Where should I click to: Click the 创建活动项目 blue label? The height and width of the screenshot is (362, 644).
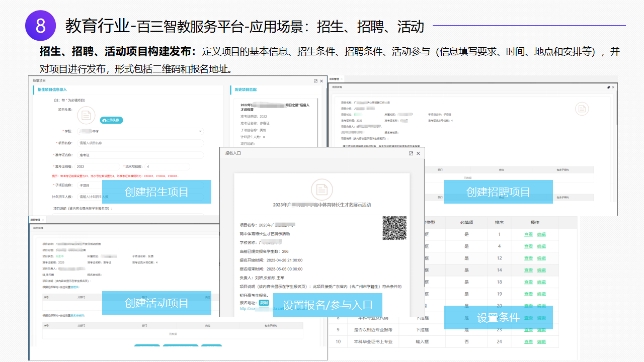pyautogui.click(x=156, y=303)
